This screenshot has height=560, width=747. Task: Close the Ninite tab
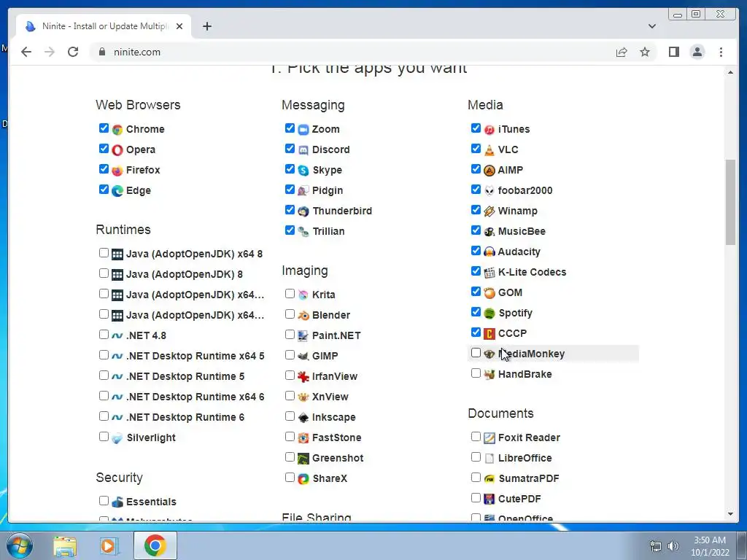coord(179,26)
